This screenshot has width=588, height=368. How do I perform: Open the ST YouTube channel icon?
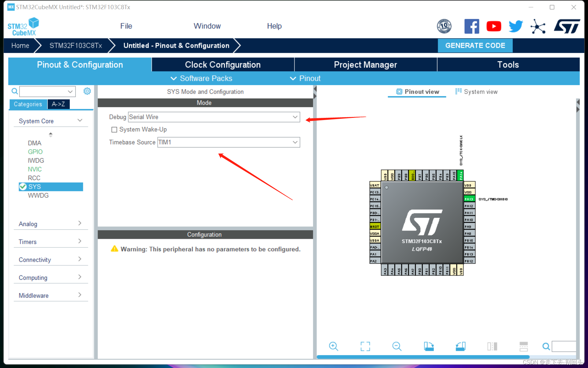pos(493,27)
